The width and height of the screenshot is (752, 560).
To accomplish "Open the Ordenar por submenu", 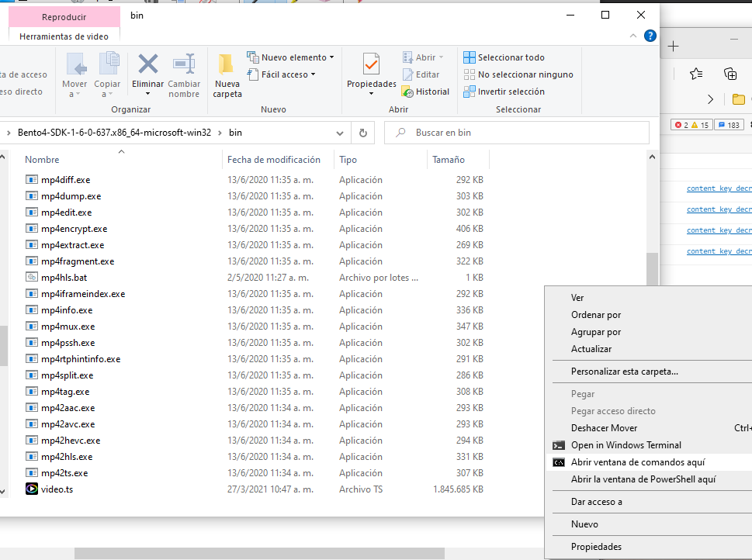I will click(596, 315).
